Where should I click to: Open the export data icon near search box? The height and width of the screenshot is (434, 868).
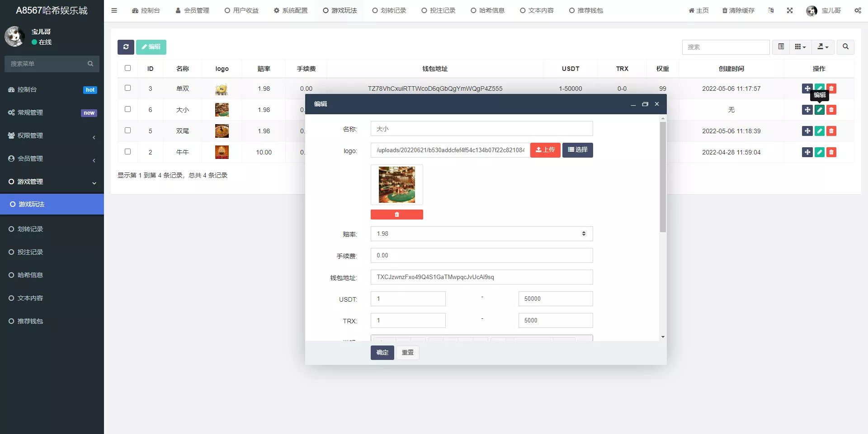click(822, 47)
